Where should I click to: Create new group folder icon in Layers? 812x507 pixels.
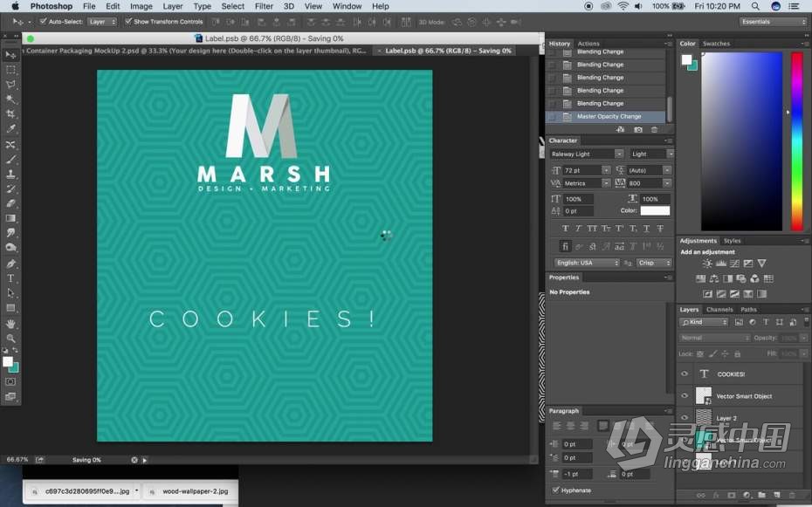(761, 496)
